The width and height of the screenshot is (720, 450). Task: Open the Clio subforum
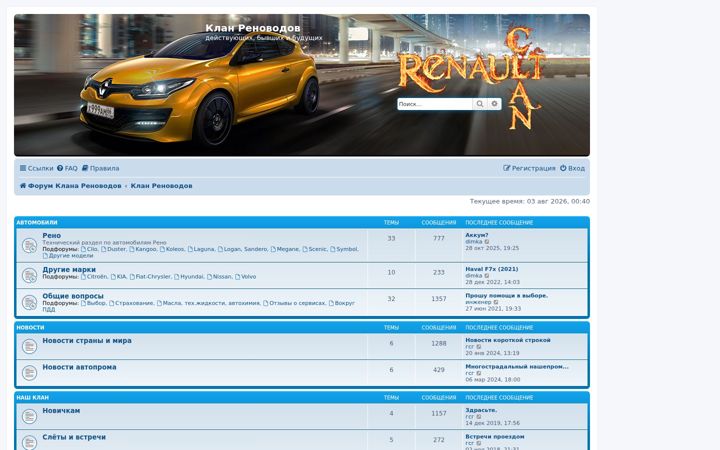click(x=90, y=249)
